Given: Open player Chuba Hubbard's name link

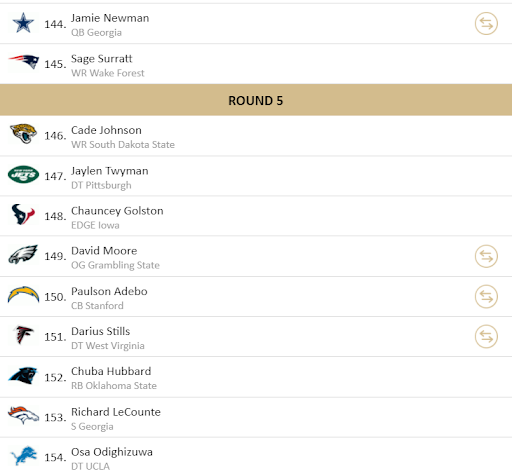Looking at the screenshot, I should 111,371.
